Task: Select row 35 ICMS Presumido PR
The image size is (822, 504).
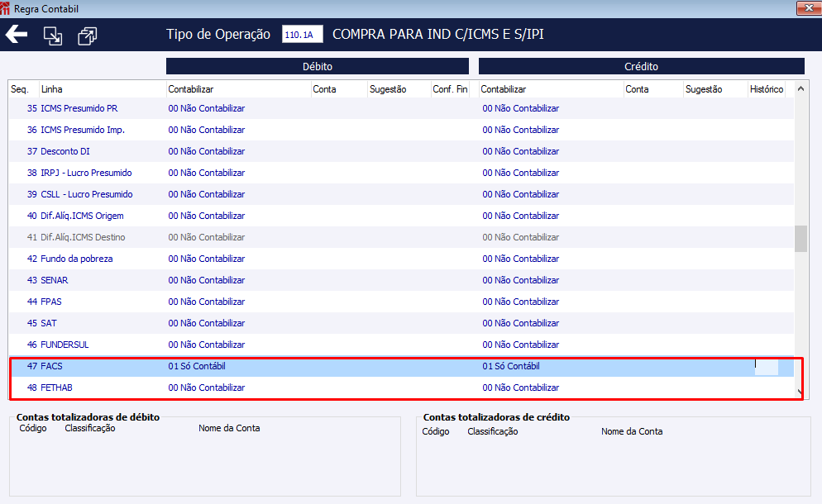Action: [401, 108]
